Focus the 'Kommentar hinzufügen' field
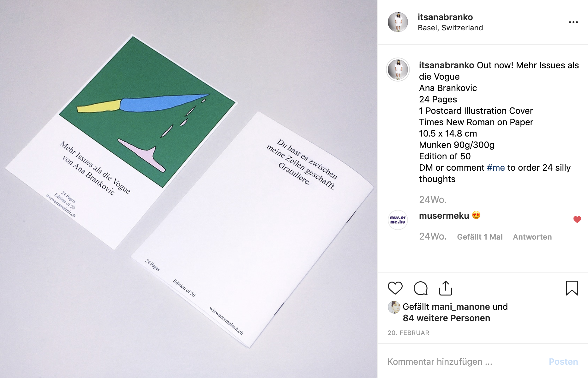This screenshot has width=588, height=378. coord(464,362)
